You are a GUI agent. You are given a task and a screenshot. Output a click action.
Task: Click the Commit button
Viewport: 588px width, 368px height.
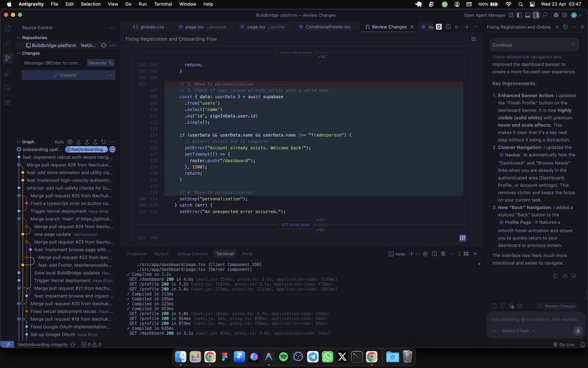point(64,75)
